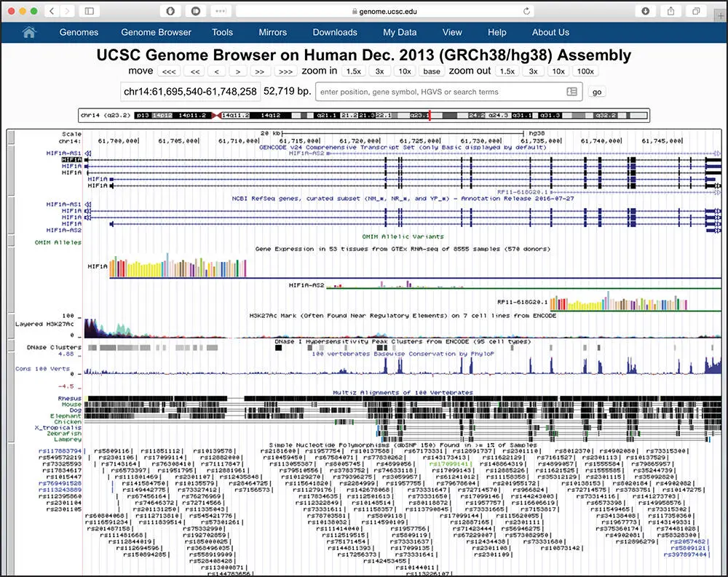Move far left with <<< button
This screenshot has height=577, width=728.
(x=169, y=71)
